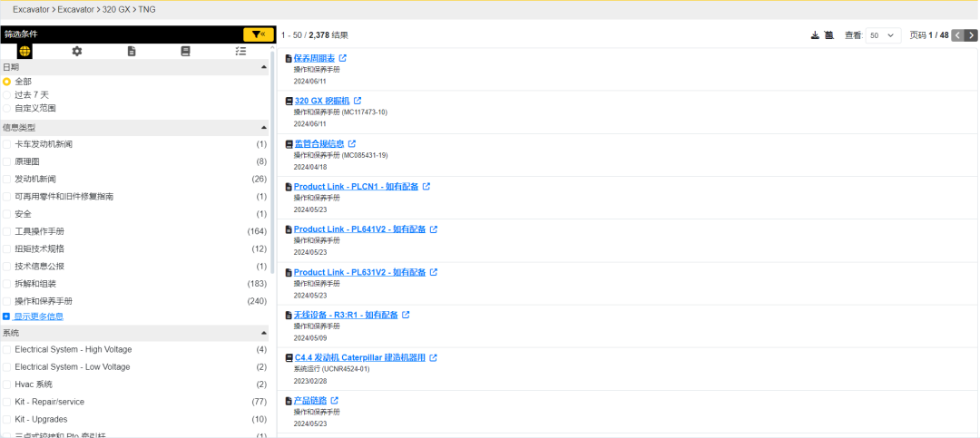The width and height of the screenshot is (980, 438).
Task: Open the 320 GX 挖掘机 manual link
Action: click(322, 101)
